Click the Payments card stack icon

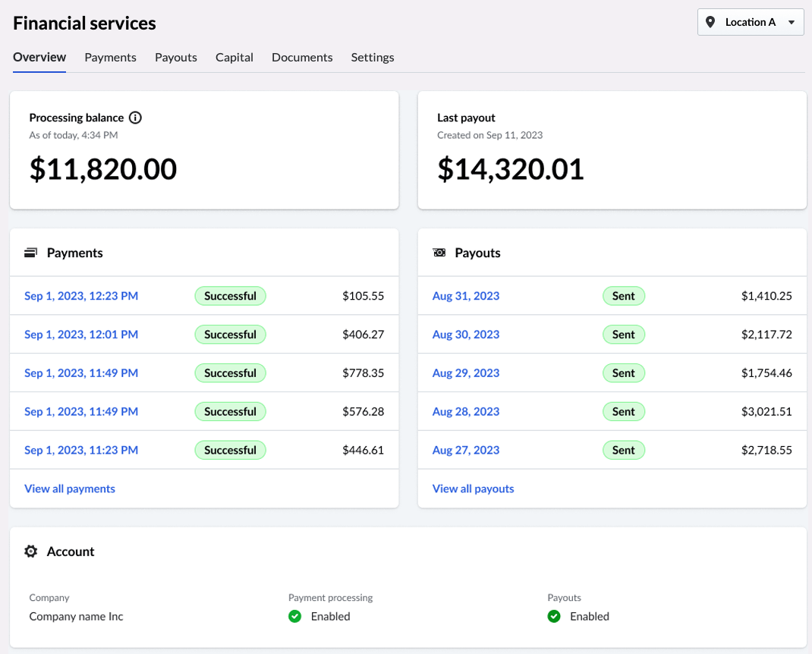30,252
